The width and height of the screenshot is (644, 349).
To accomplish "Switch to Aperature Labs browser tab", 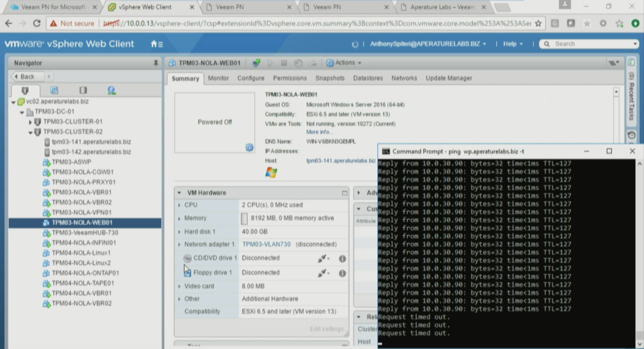I will (443, 7).
